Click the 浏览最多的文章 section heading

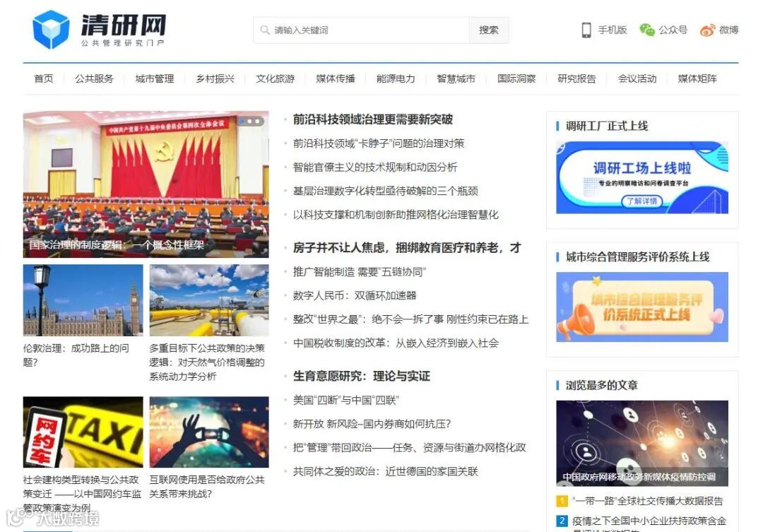click(601, 386)
